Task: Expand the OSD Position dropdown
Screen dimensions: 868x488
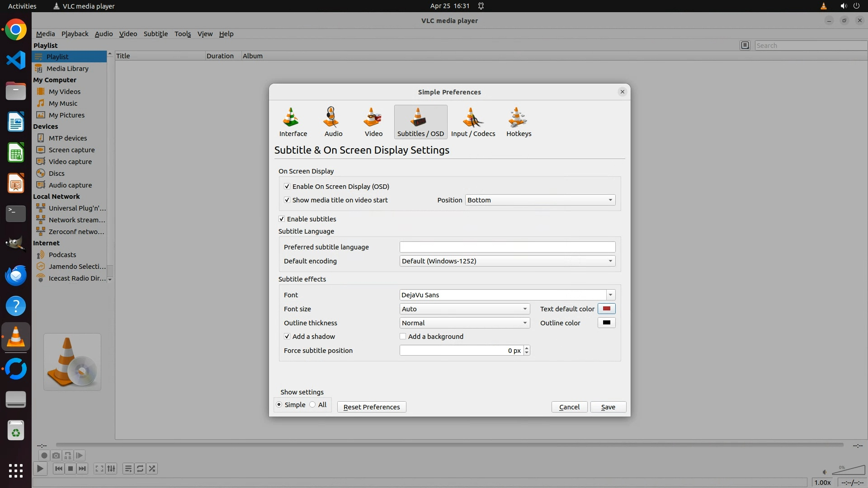Action: coord(540,200)
